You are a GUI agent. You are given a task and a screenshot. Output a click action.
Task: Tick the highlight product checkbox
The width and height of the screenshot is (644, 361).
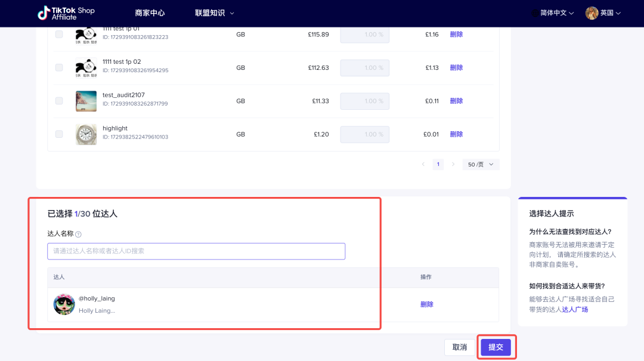pyautogui.click(x=59, y=134)
